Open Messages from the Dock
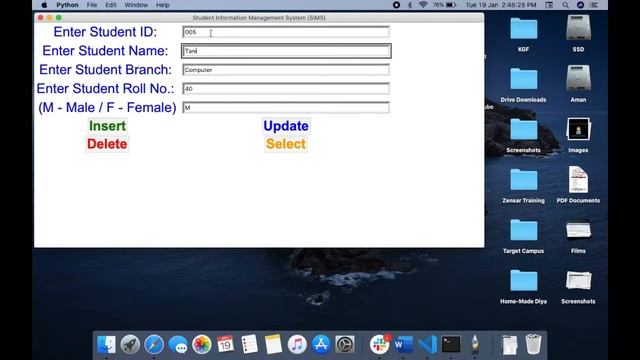Screen dimensions: 640x360 (x=178, y=344)
